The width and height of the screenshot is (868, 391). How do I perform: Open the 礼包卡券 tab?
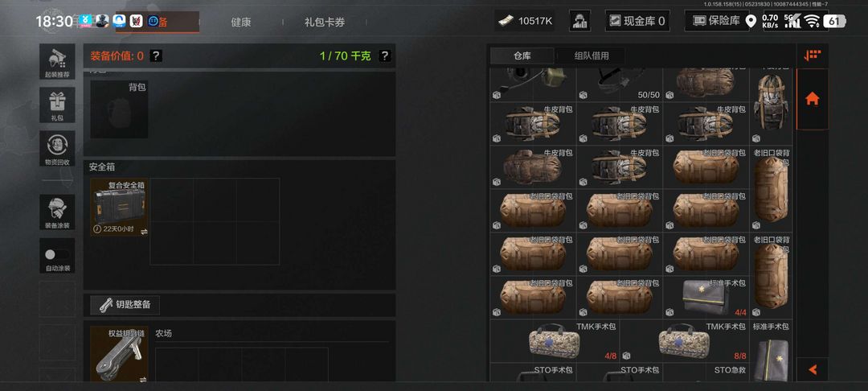click(x=325, y=23)
